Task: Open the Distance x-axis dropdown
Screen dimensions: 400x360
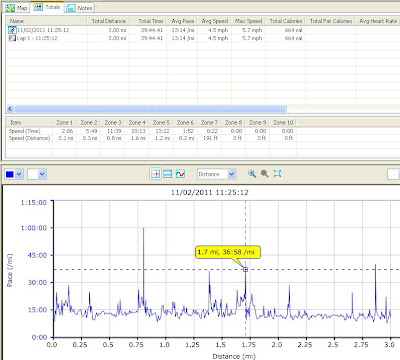Action: pyautogui.click(x=217, y=174)
